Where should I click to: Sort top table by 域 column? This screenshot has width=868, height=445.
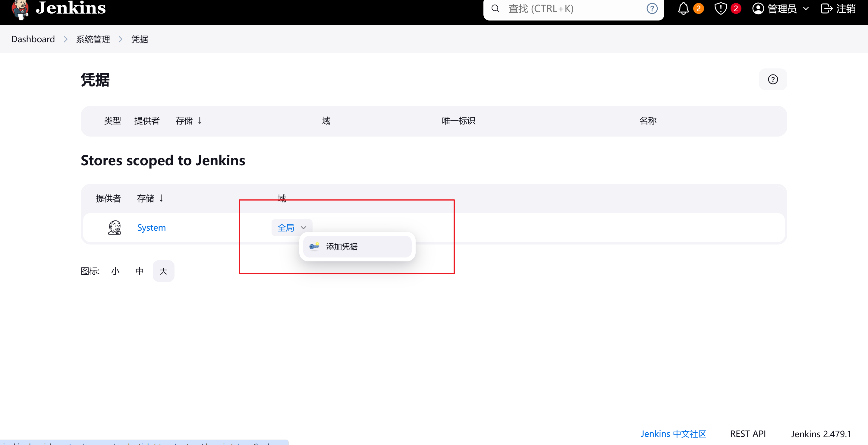326,121
